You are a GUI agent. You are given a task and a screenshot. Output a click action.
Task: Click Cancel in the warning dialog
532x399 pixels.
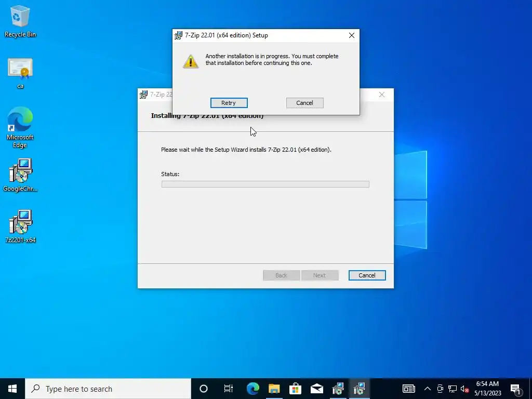coord(304,103)
